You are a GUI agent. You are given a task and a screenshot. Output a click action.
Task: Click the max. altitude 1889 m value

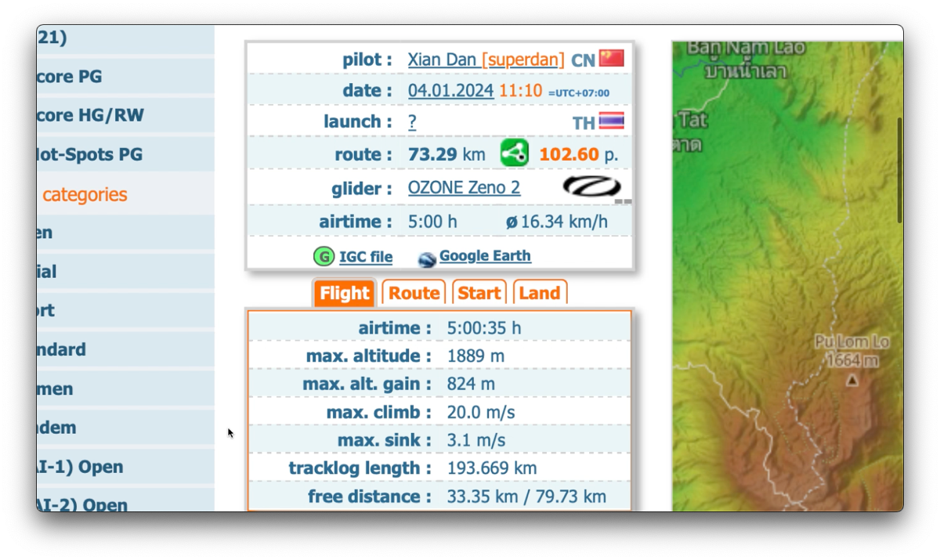[x=475, y=356]
